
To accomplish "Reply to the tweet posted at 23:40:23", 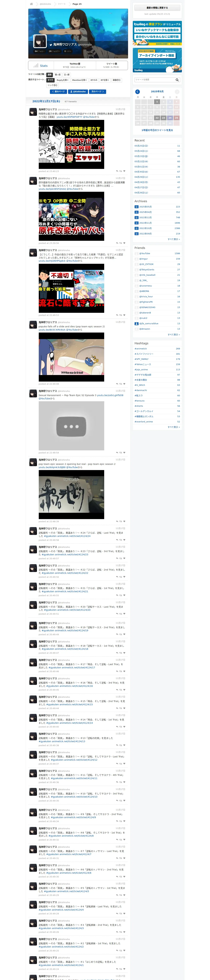I will coord(117,171).
